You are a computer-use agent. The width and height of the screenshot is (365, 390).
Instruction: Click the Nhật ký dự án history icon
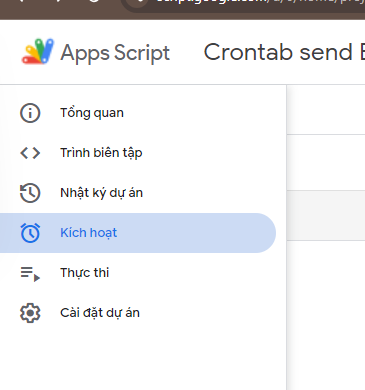[x=30, y=193]
